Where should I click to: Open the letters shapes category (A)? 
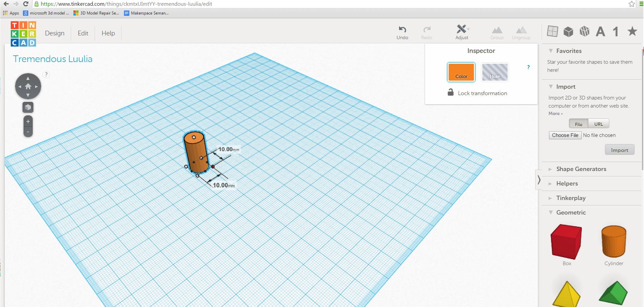(600, 31)
